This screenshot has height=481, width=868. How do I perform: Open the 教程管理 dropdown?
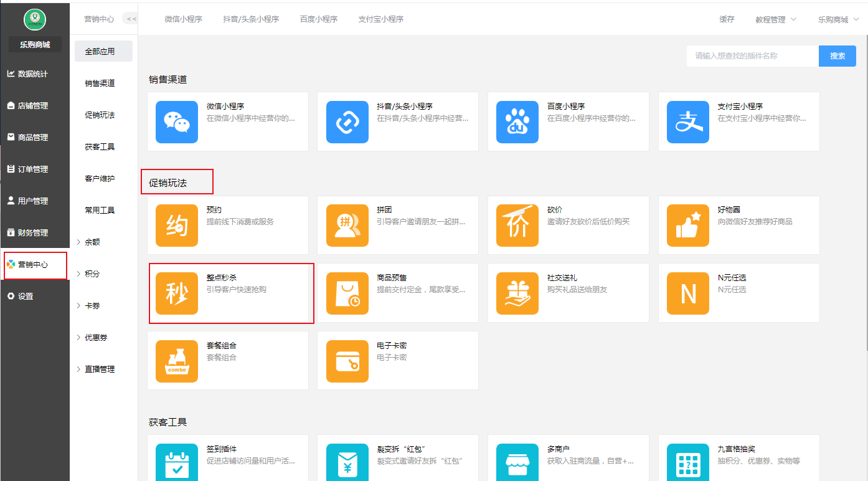click(776, 19)
